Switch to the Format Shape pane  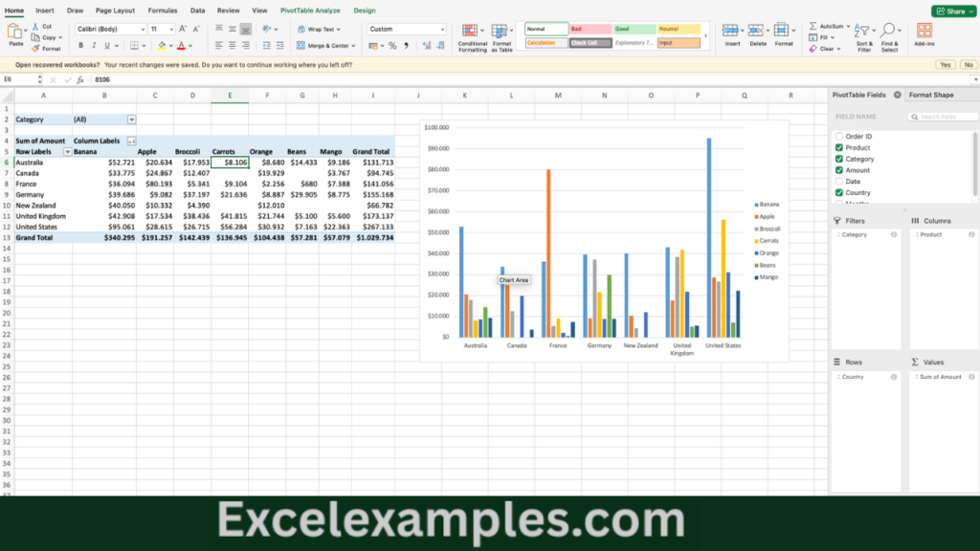[x=933, y=95]
